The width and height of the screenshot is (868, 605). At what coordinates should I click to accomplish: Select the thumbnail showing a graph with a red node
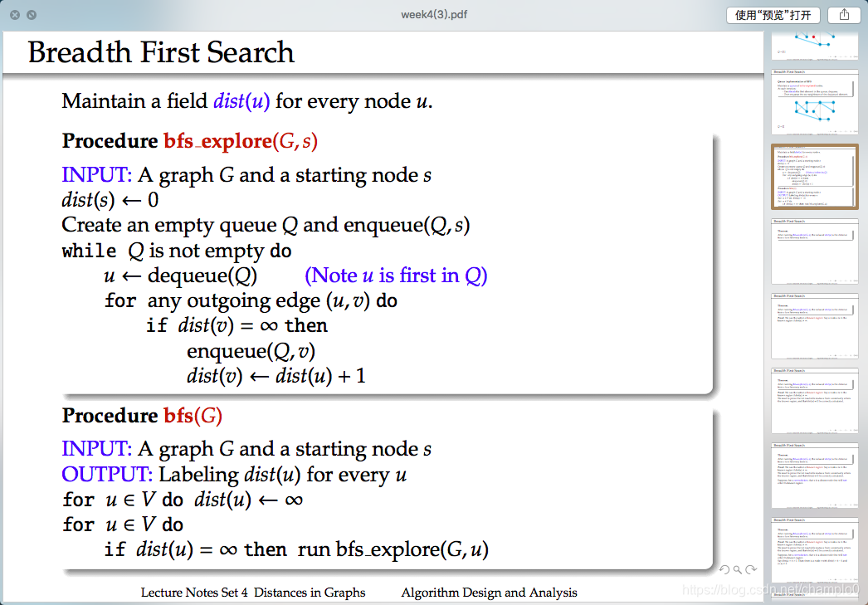click(815, 46)
